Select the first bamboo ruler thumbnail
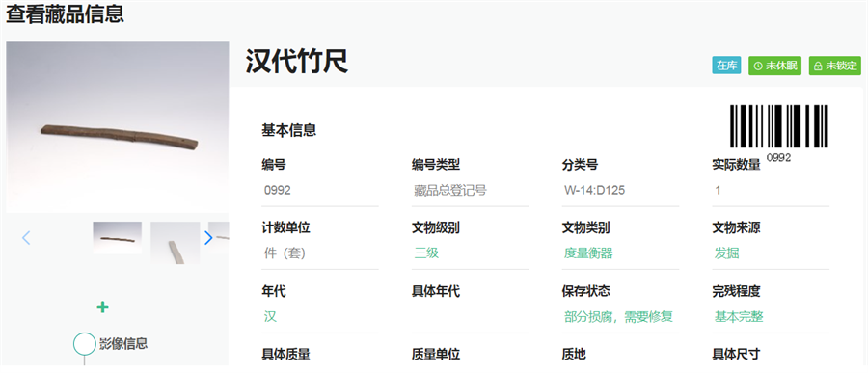 coord(118,237)
